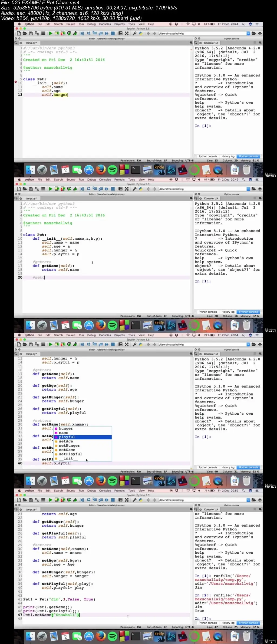Click the Continue execution icon in the 20:54 frame toolbar

(x=107, y=345)
